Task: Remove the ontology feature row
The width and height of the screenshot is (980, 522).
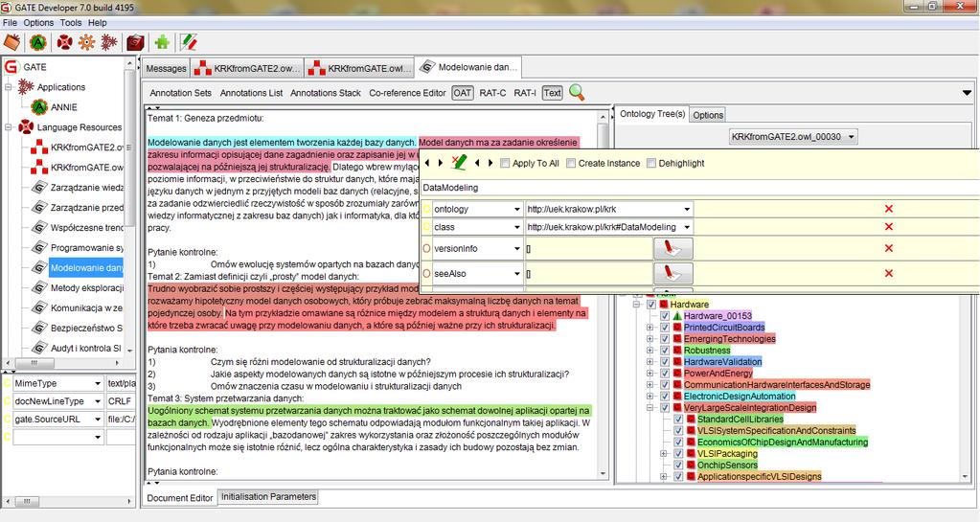Action: point(889,209)
